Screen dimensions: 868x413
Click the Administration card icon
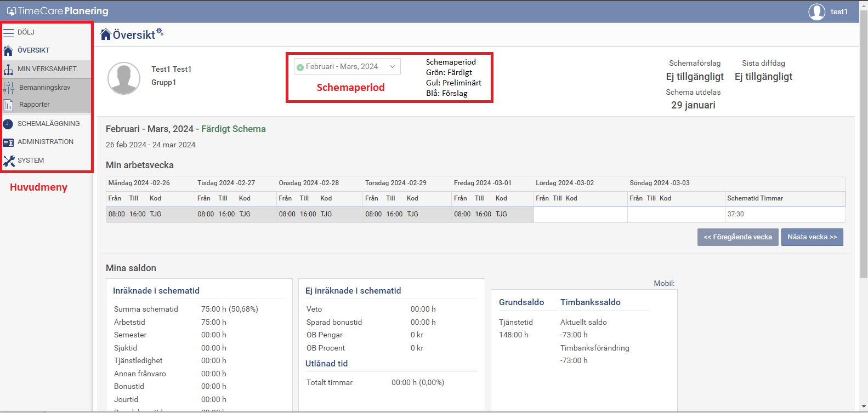tap(8, 142)
